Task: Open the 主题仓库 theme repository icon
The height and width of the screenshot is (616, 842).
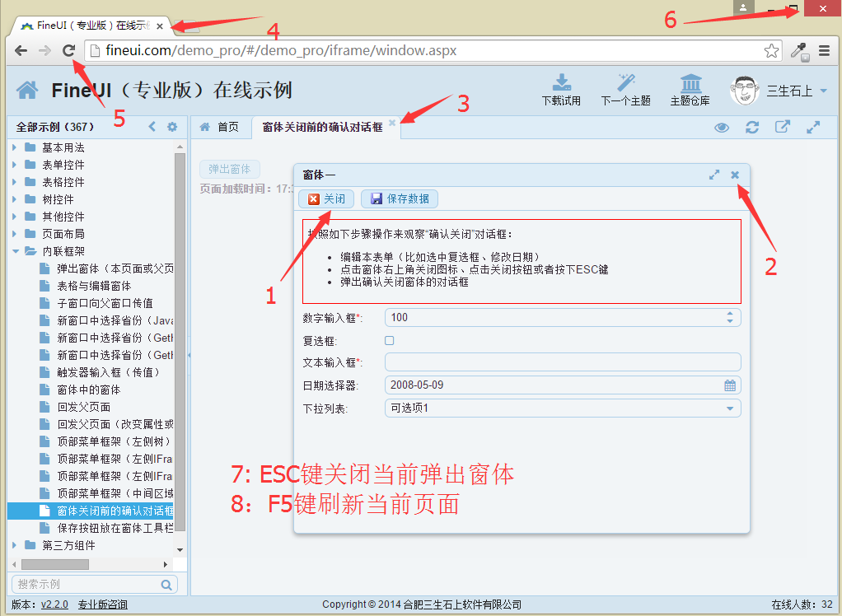Action: pos(690,84)
